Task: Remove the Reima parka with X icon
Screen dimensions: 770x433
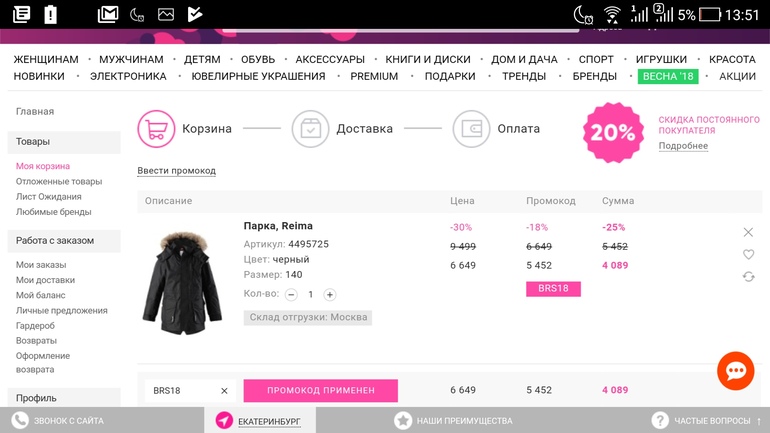Action: click(748, 232)
